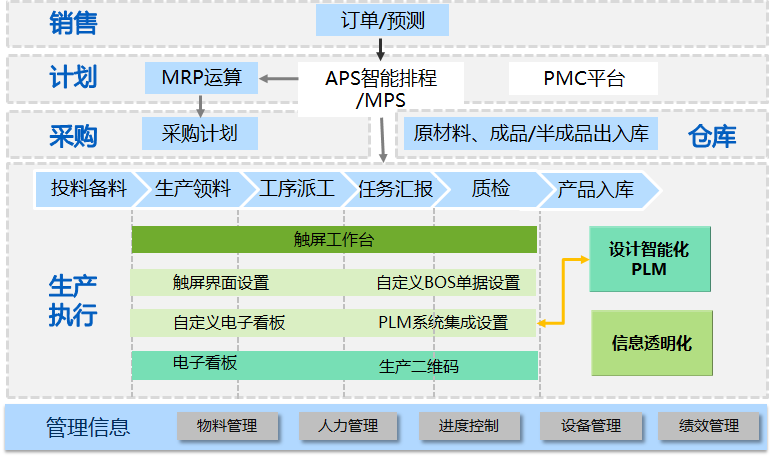Click 原材料、成品/半成品出入库 box
The width and height of the screenshot is (772, 459).
530,133
